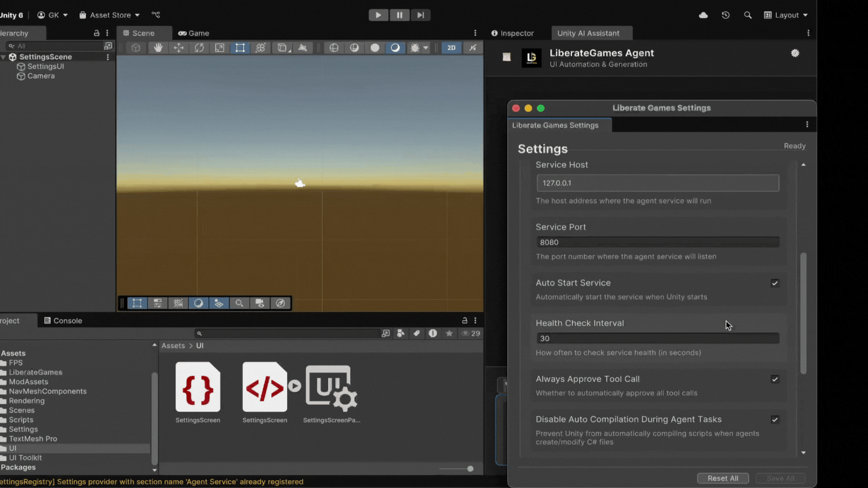Image resolution: width=868 pixels, height=488 pixels.
Task: Adjust the asset thumbnail size slider
Action: point(470,469)
